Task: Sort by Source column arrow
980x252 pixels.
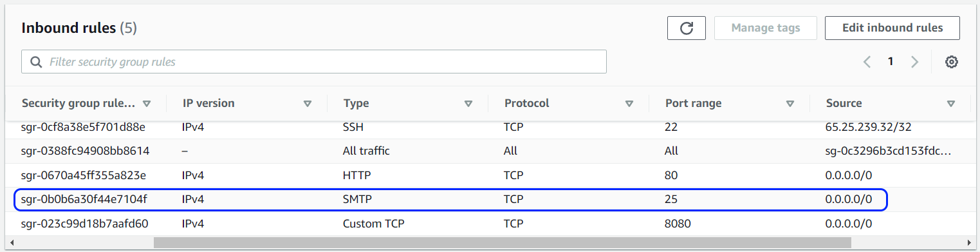Action: click(x=951, y=103)
